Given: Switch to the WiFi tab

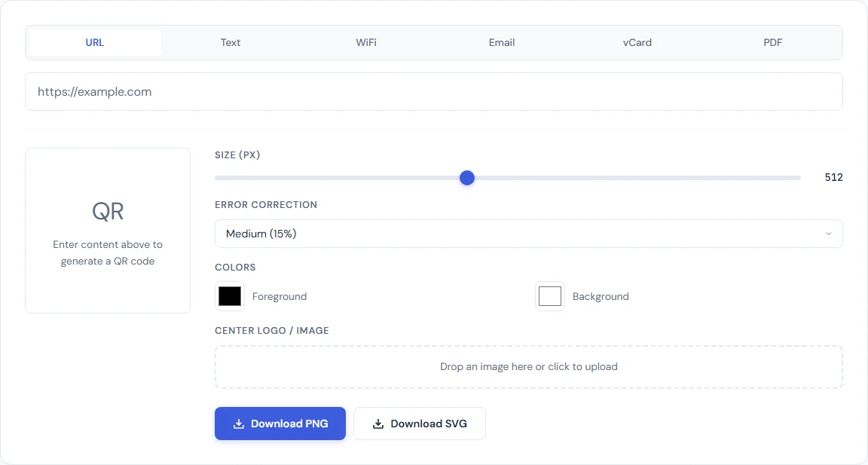Looking at the screenshot, I should (366, 42).
